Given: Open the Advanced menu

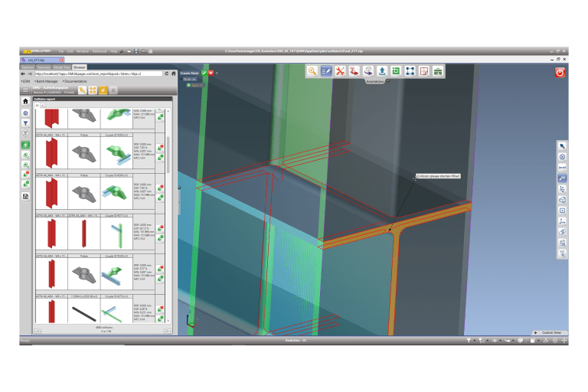Looking at the screenshot, I should point(98,51).
